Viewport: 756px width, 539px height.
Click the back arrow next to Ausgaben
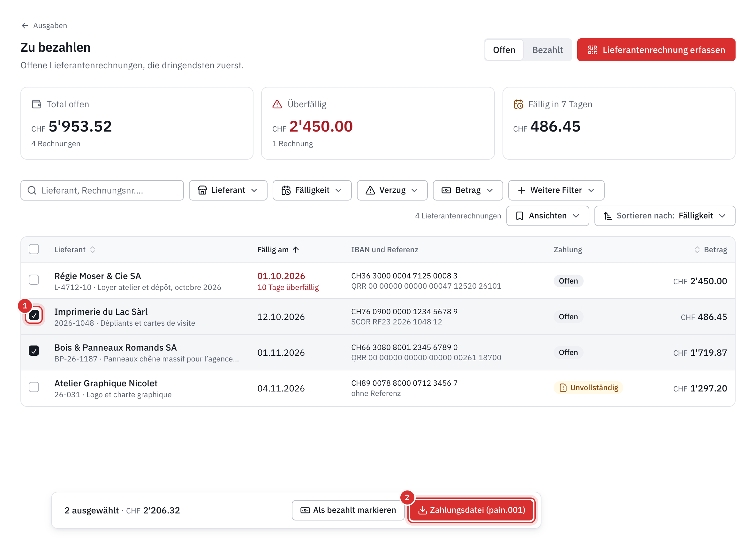coord(25,26)
